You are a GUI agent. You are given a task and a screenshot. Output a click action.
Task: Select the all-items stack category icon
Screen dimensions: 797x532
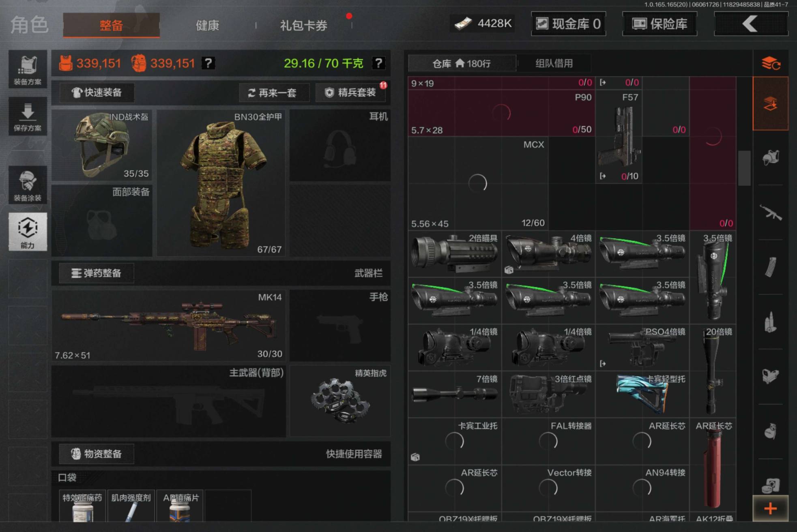771,104
